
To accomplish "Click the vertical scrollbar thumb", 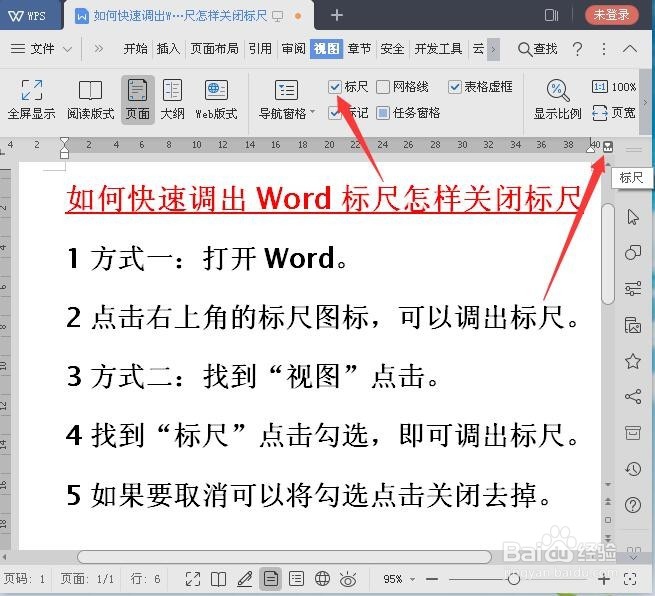I will pyautogui.click(x=608, y=254).
